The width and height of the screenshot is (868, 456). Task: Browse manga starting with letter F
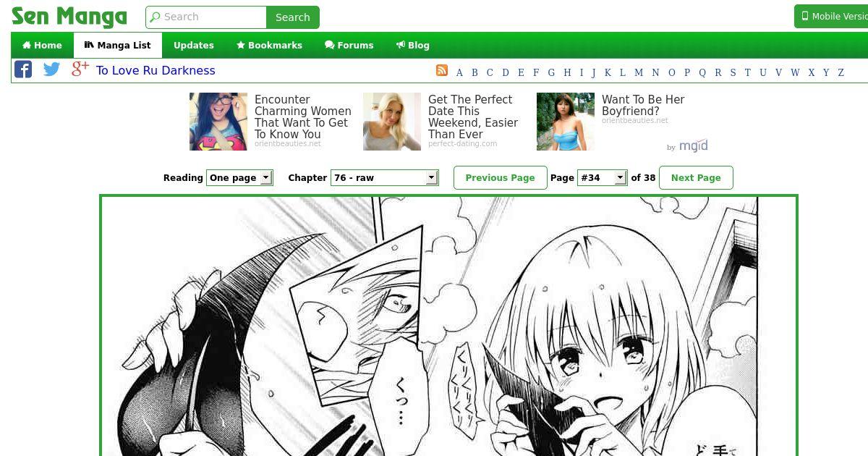point(536,72)
